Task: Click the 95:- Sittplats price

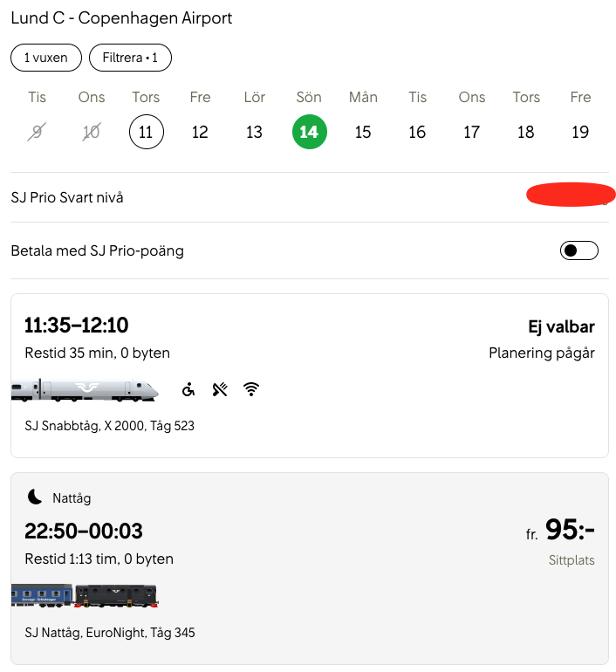Action: coord(569,531)
